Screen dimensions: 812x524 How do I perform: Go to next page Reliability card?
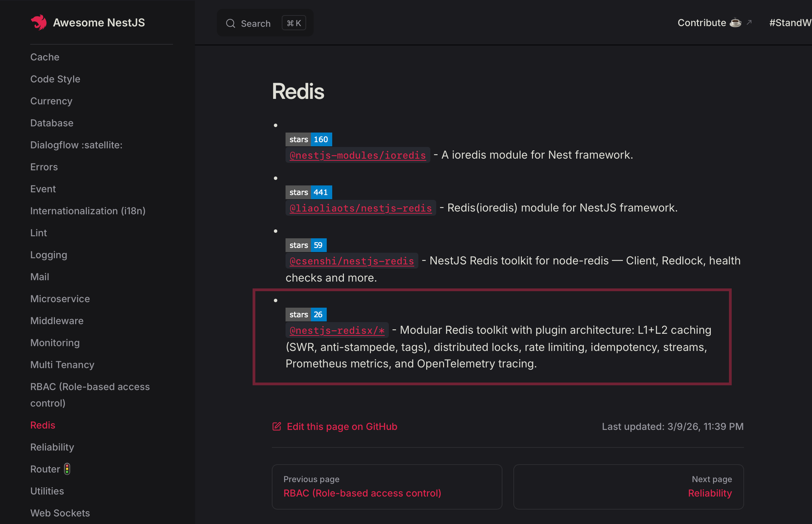click(628, 487)
